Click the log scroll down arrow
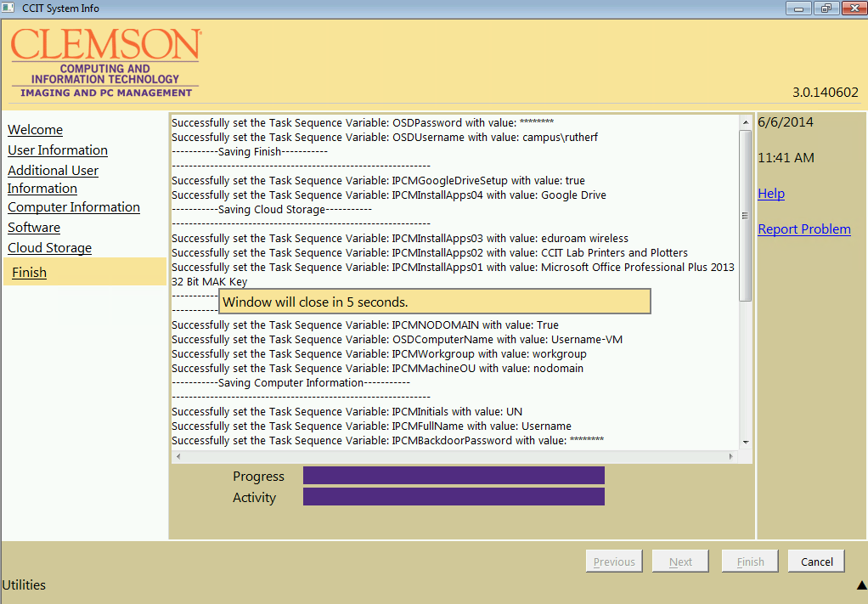This screenshot has width=868, height=604. 746,443
